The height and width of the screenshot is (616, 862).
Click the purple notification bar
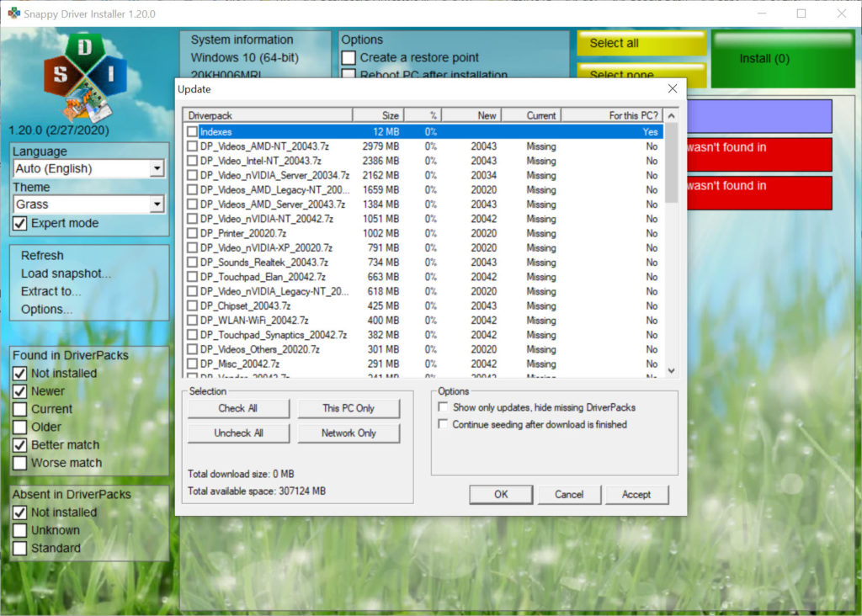[760, 116]
